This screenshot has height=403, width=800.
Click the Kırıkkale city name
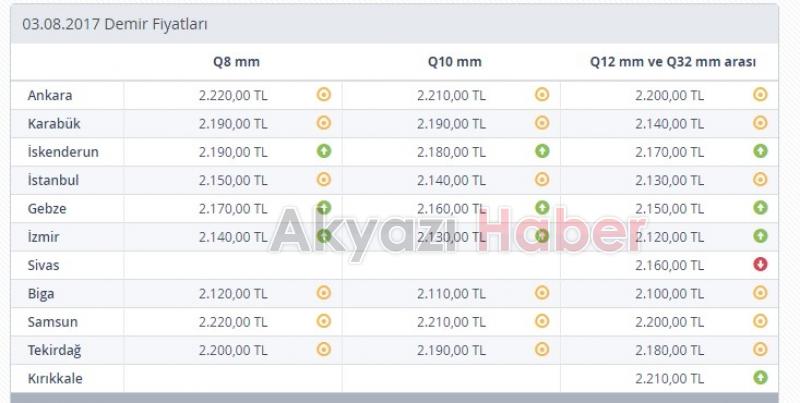pyautogui.click(x=56, y=378)
